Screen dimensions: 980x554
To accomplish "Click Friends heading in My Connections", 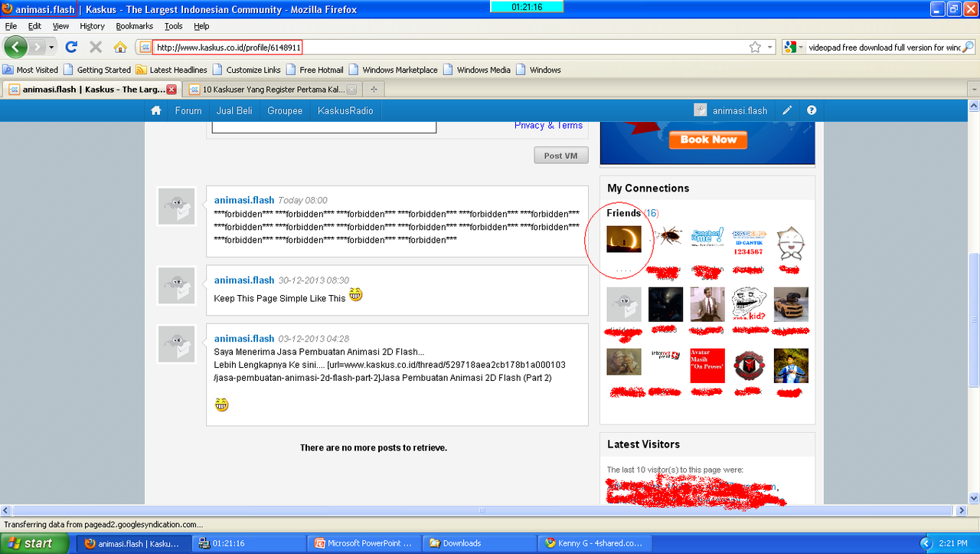I will pyautogui.click(x=624, y=213).
